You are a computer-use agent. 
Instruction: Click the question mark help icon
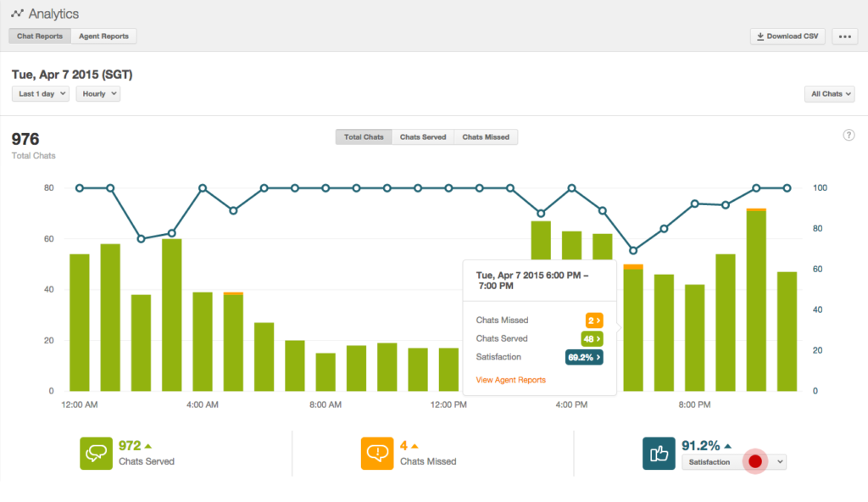pos(849,135)
